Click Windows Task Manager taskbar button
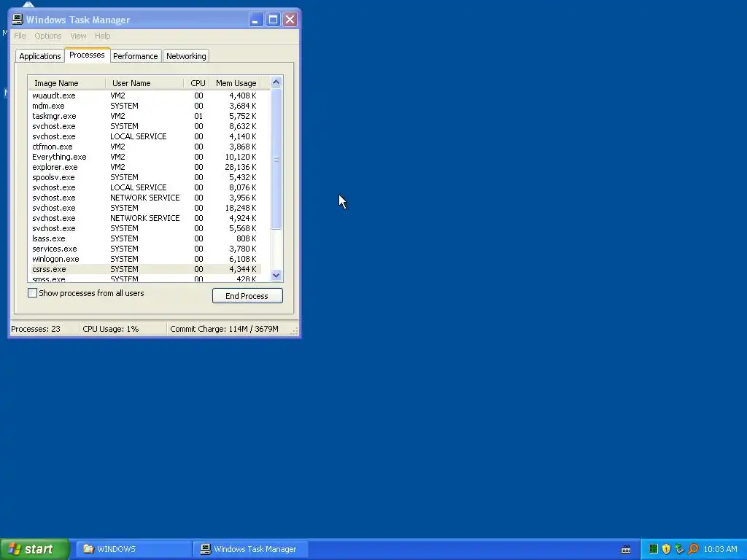 [x=251, y=549]
